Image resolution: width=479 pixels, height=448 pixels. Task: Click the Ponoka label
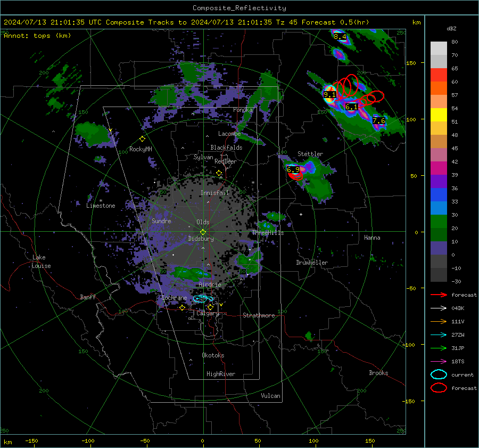click(243, 110)
